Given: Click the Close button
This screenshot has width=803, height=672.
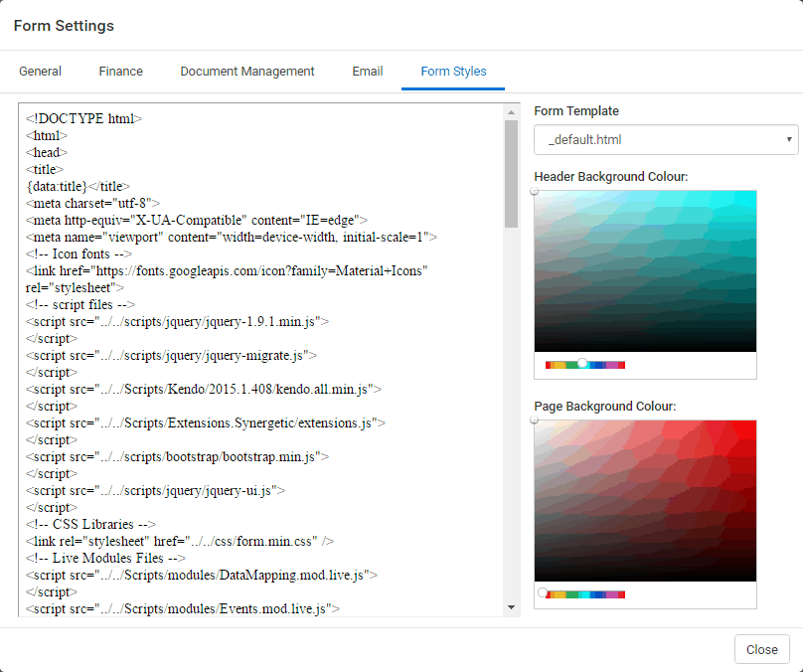Looking at the screenshot, I should (762, 649).
